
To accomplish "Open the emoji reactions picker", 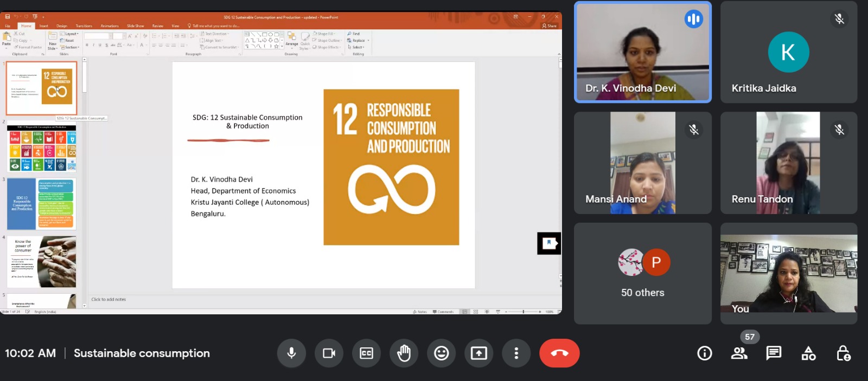I will tap(441, 353).
